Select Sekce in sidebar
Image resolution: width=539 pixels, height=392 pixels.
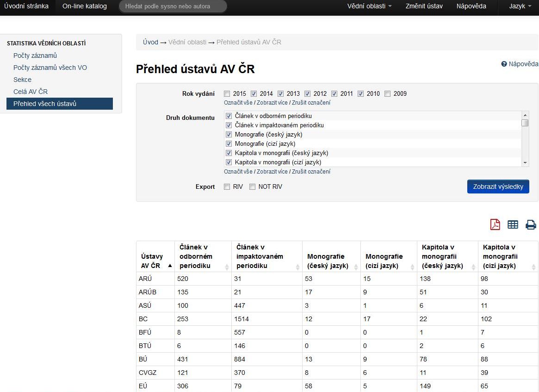tap(22, 80)
